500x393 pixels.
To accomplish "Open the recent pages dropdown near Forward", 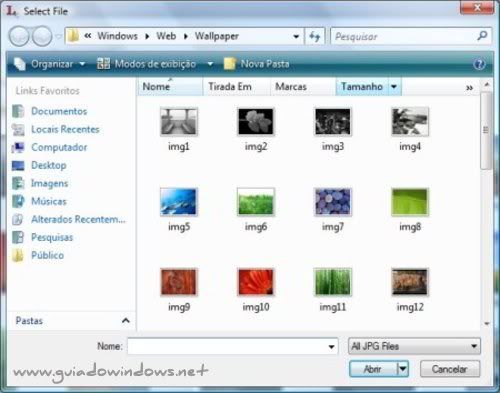I will 59,36.
